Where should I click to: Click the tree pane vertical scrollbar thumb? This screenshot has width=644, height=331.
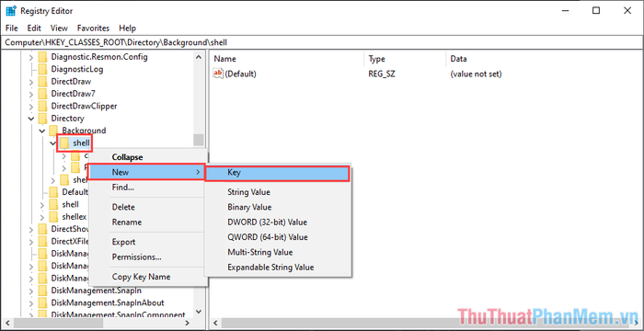click(199, 140)
